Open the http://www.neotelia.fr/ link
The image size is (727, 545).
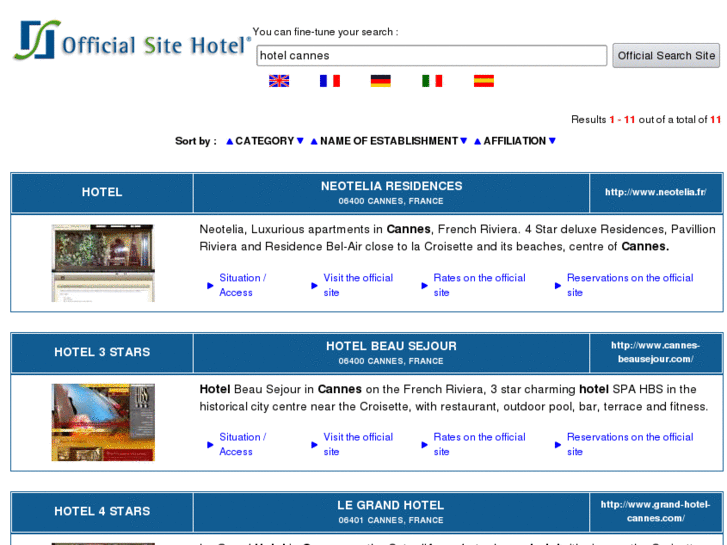click(x=656, y=192)
